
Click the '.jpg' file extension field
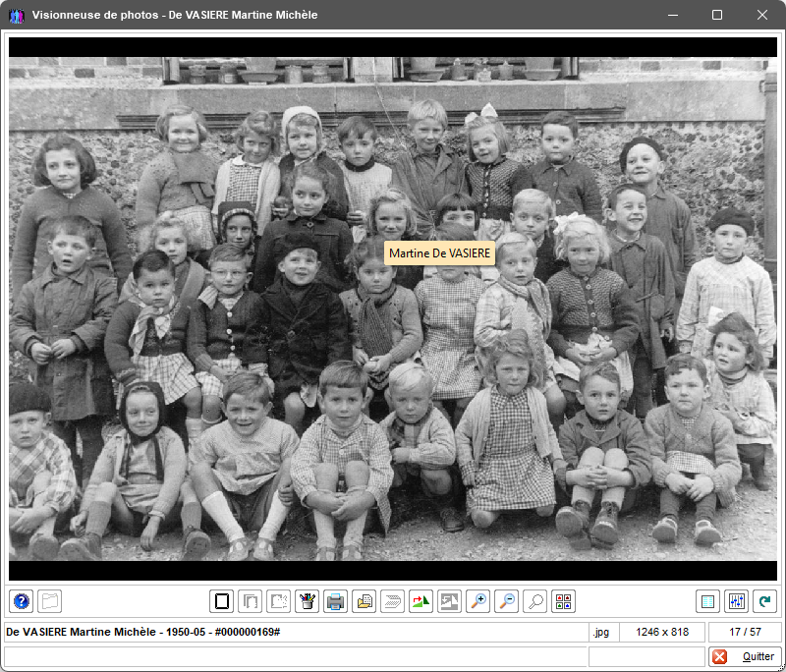click(603, 632)
